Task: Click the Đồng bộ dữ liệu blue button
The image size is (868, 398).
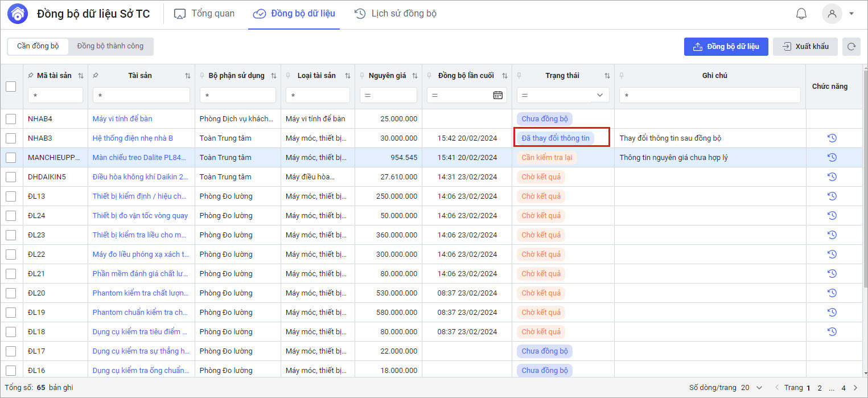Action: [x=726, y=47]
